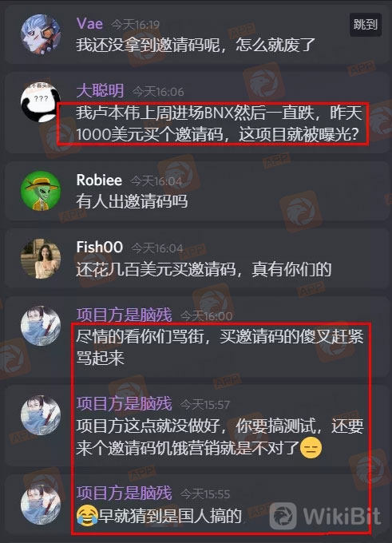Viewport: 392px width, 543px height.
Task: Click timestamp 今天16:06 on 大聪明's message
Action: click(158, 92)
